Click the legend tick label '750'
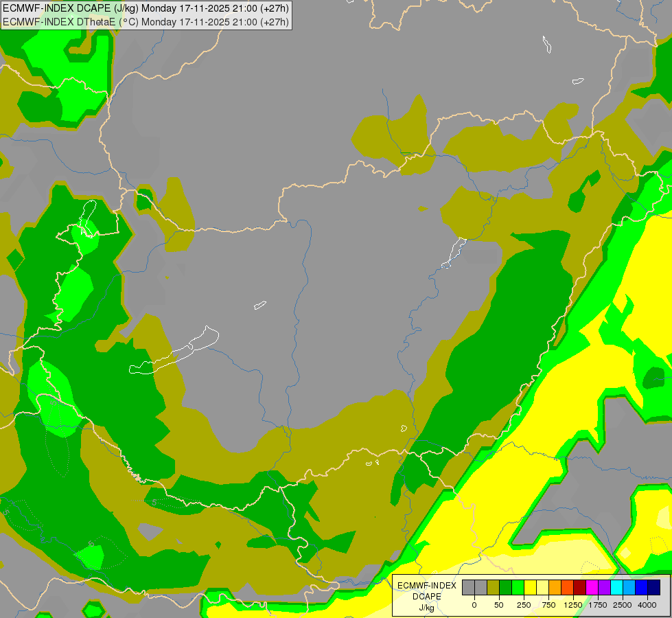 point(548,605)
